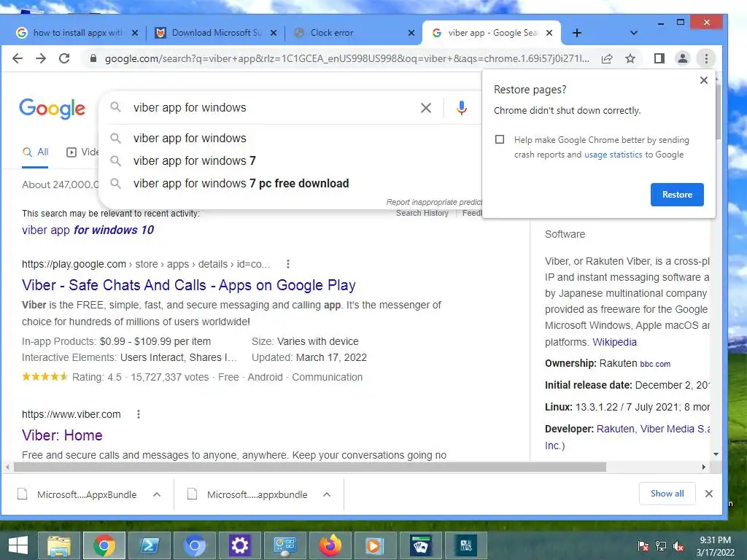
Task: Open the tab search dropdown arrow
Action: (x=634, y=33)
